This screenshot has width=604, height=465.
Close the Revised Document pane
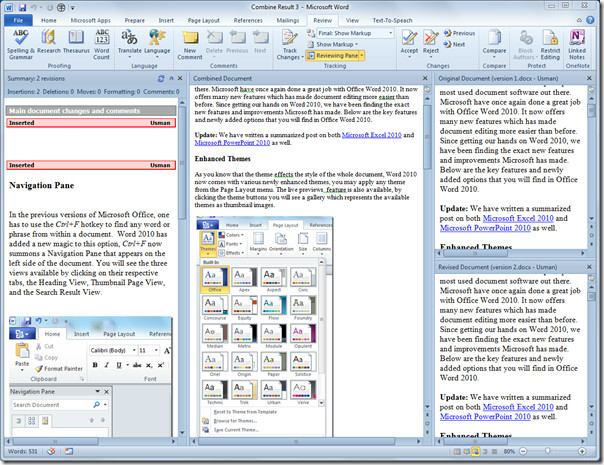pyautogui.click(x=589, y=267)
